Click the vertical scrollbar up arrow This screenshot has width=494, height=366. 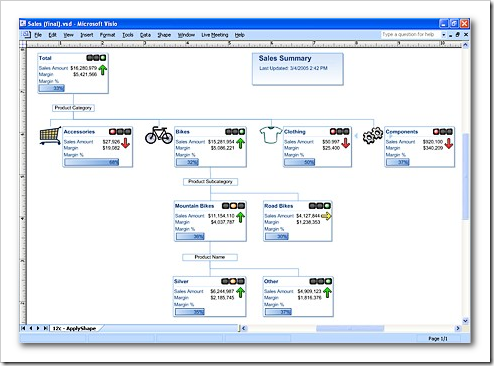pos(465,45)
